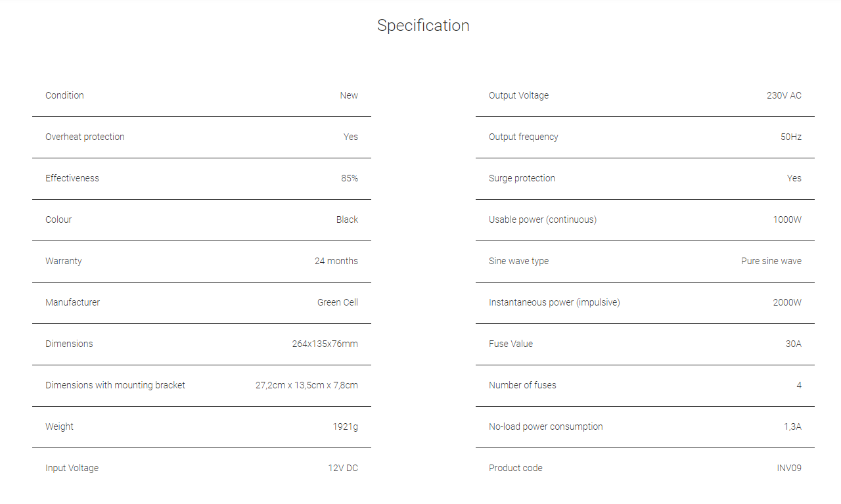Image resolution: width=841 pixels, height=504 pixels.
Task: Click the Overheat protection label
Action: point(85,137)
